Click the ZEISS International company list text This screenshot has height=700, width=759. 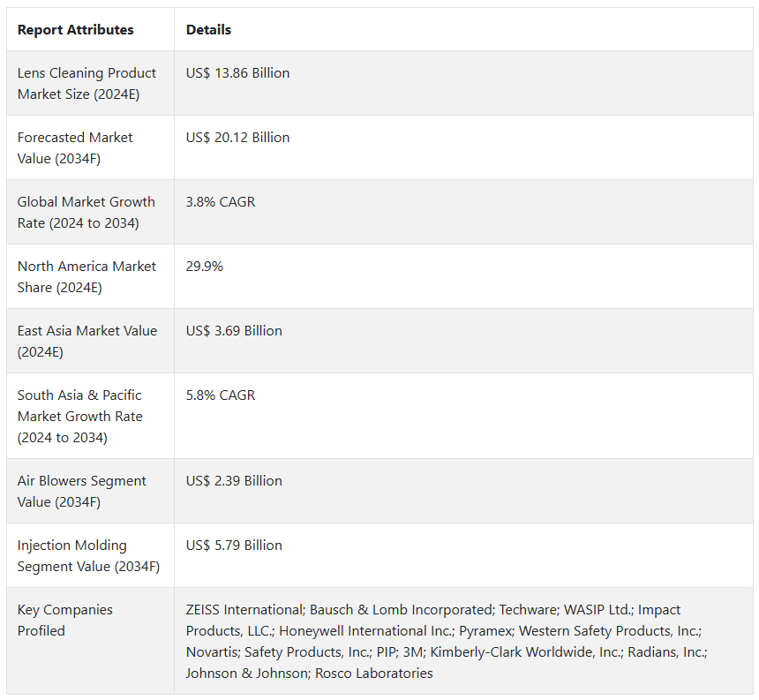pos(447,641)
